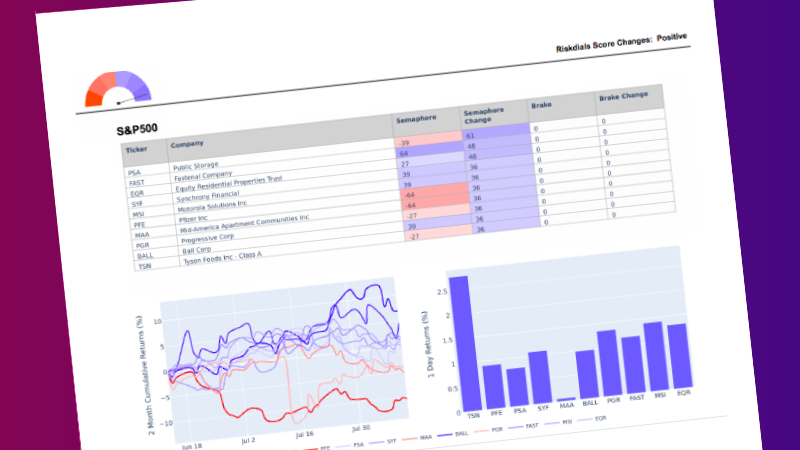Click the TSN bar in bar chart
Viewport: 800px width, 450px height.
463,343
